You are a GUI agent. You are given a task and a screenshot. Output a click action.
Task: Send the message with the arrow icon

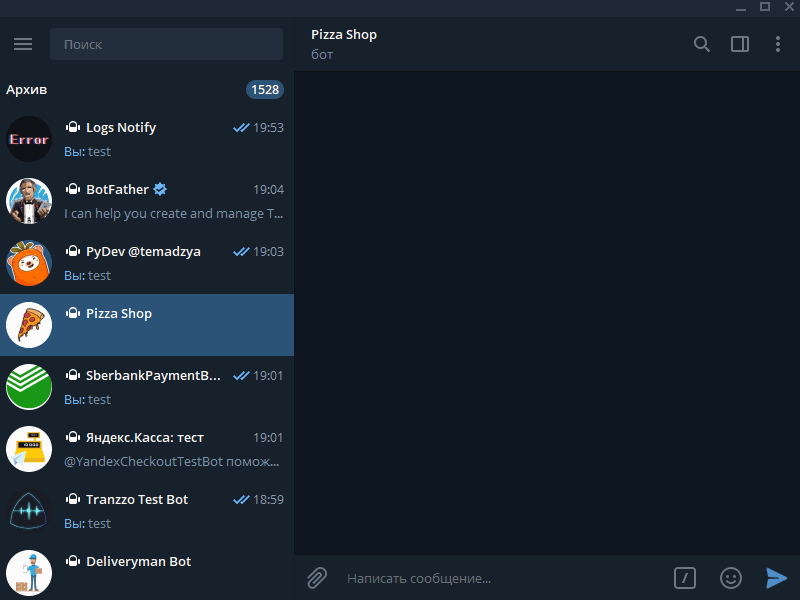click(776, 578)
